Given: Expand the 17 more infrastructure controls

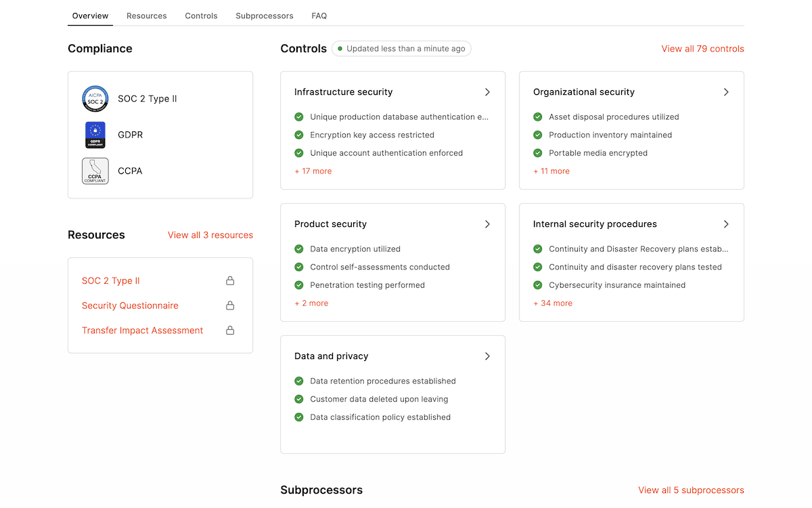Looking at the screenshot, I should [x=313, y=171].
